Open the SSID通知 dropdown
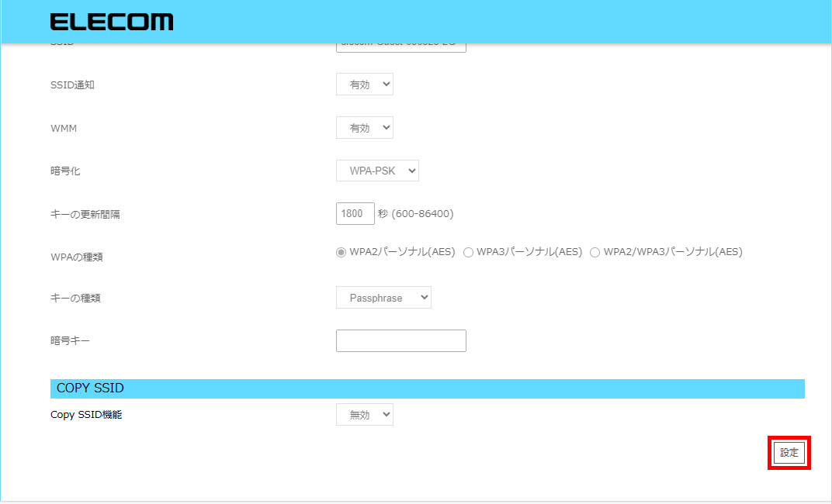The height and width of the screenshot is (504, 832). [365, 85]
